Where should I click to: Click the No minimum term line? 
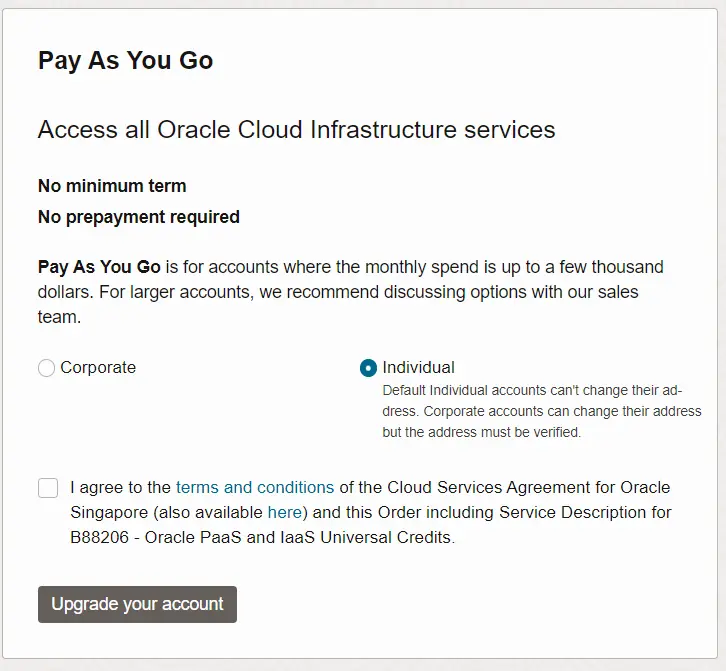pyautogui.click(x=112, y=186)
